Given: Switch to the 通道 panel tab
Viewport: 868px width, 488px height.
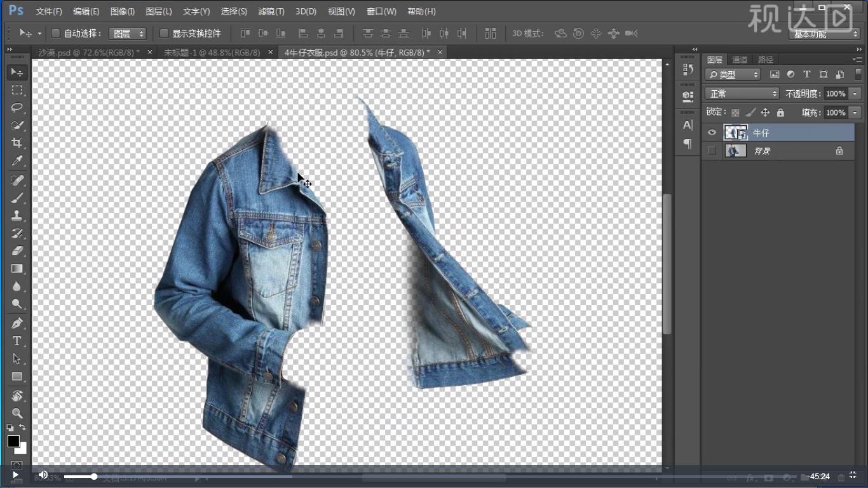Looking at the screenshot, I should 740,60.
